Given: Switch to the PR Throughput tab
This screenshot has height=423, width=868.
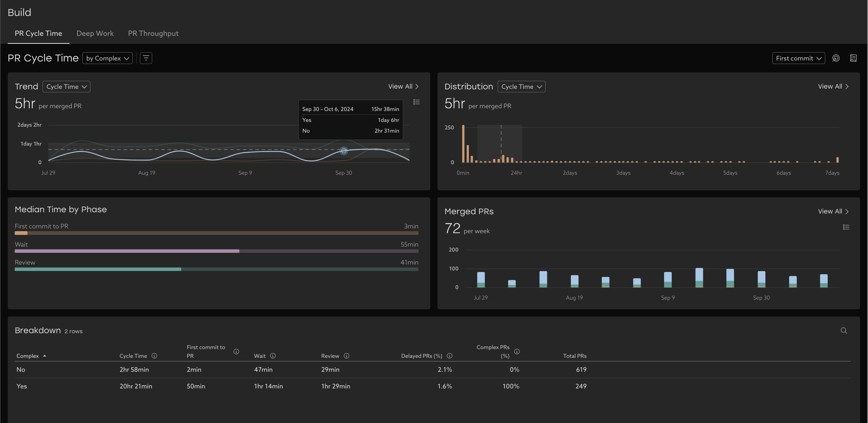Looking at the screenshot, I should coord(153,33).
